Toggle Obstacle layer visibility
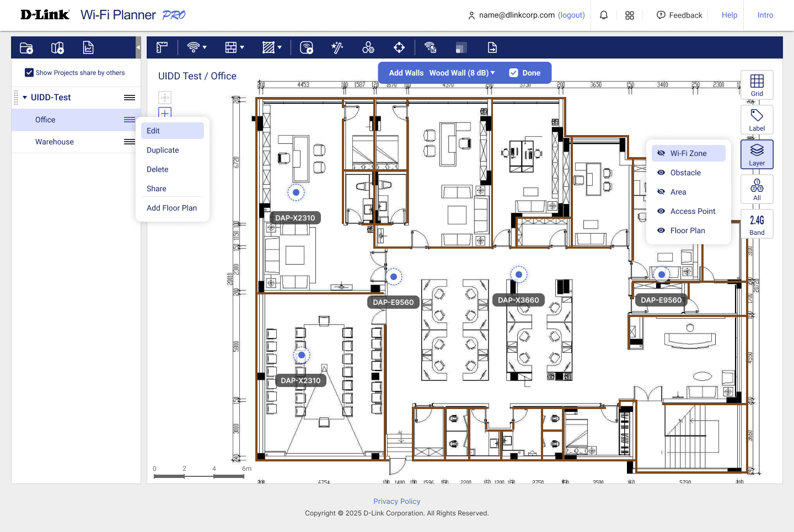Screen dimensions: 794x532 pos(661,173)
